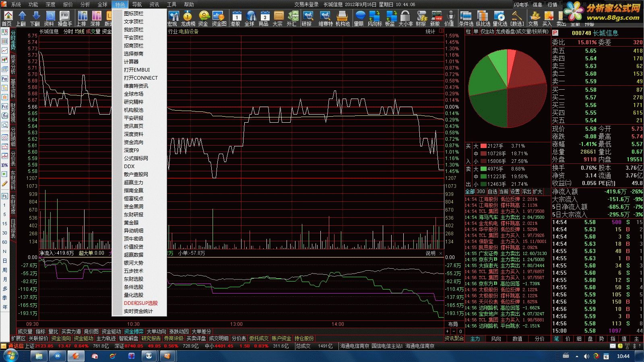
Task: Click the 深排 ranking icon
Action: [x=96, y=19]
